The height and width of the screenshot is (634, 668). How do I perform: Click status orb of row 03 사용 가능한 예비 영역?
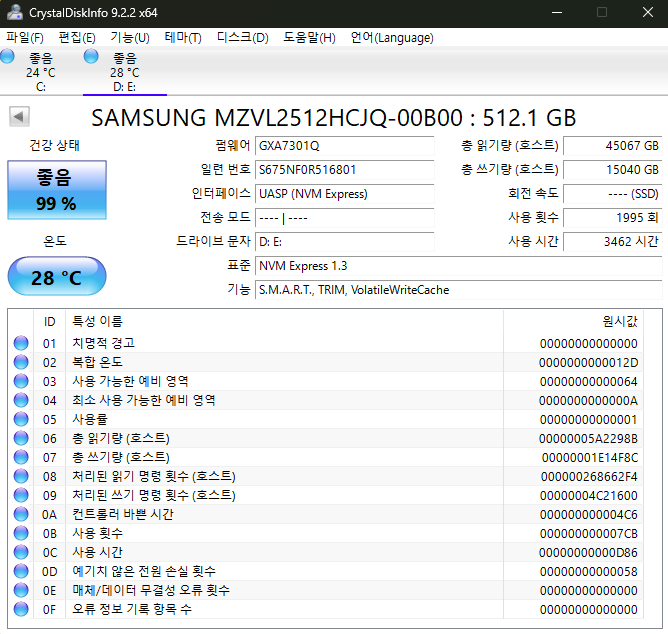21,381
